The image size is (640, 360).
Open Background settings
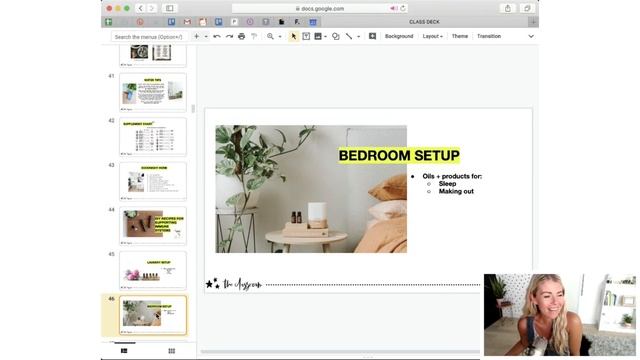coord(399,36)
